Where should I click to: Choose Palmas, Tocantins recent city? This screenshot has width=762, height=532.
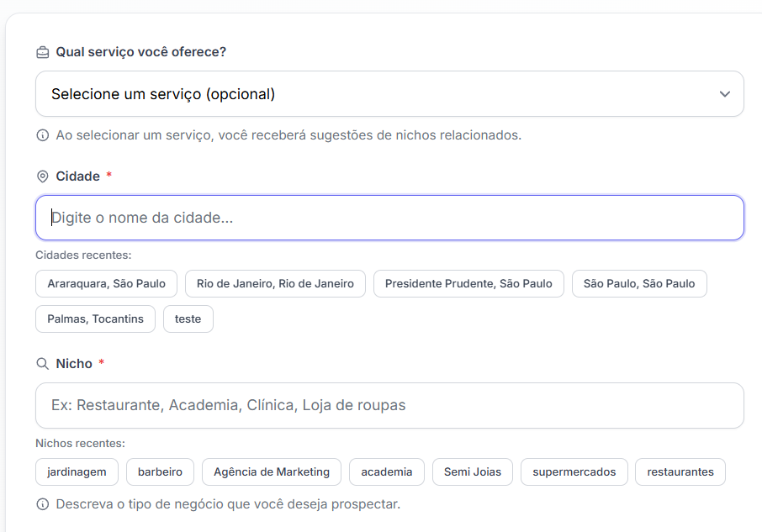click(95, 319)
